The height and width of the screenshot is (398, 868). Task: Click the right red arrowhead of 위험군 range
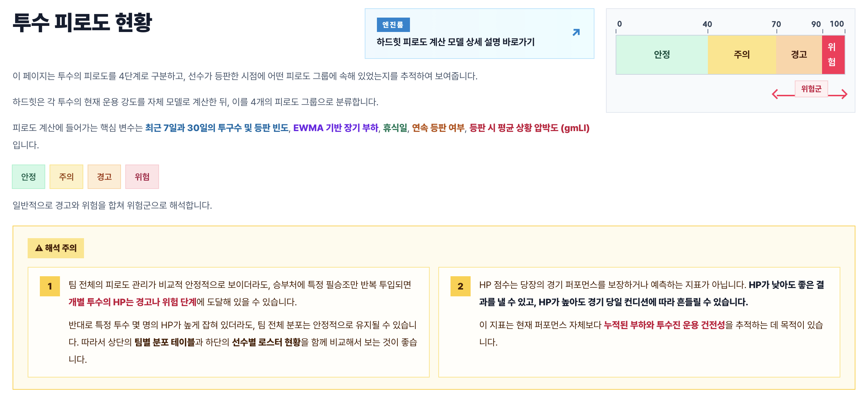pyautogui.click(x=844, y=94)
